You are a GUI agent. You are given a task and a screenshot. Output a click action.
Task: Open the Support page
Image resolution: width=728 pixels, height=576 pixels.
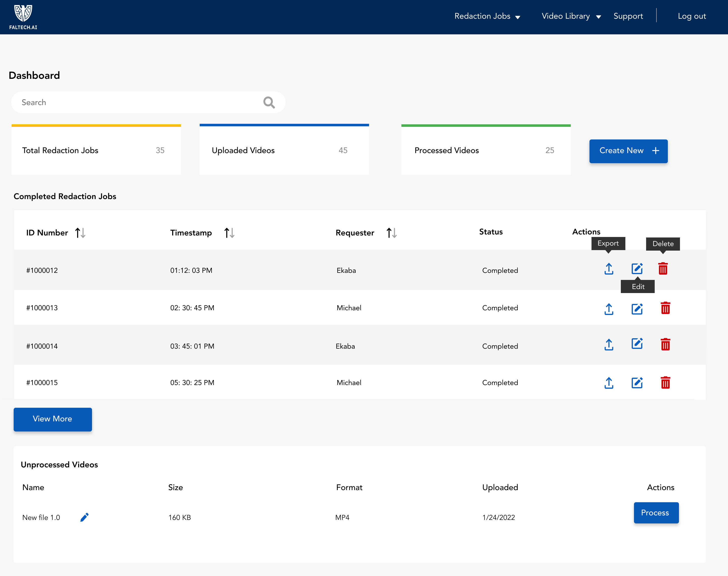(x=628, y=16)
